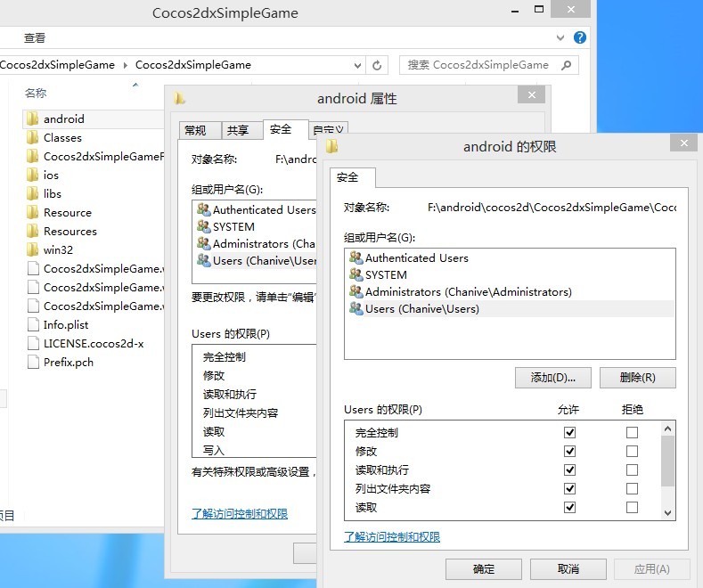Click permissions list scroll-down arrow

pyautogui.click(x=667, y=512)
